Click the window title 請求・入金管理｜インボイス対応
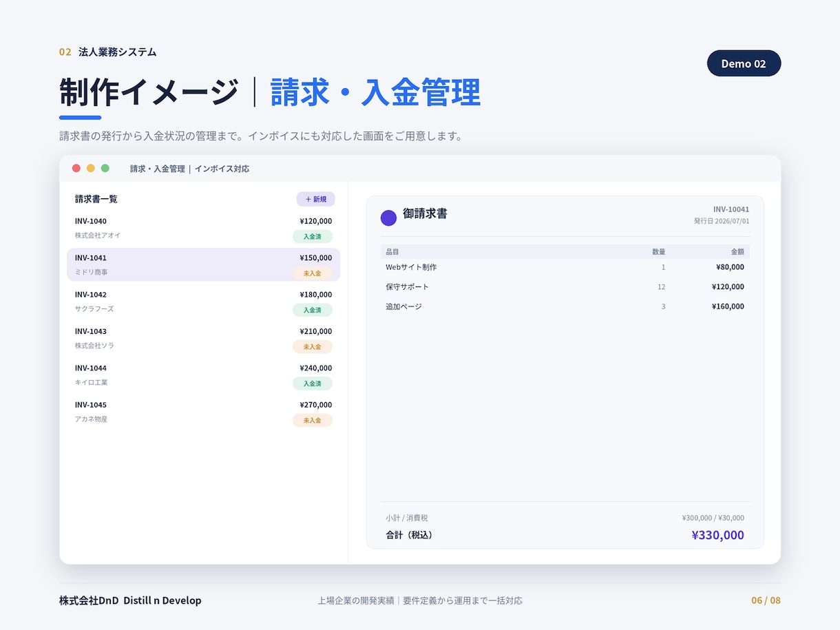This screenshot has height=630, width=840. point(190,169)
